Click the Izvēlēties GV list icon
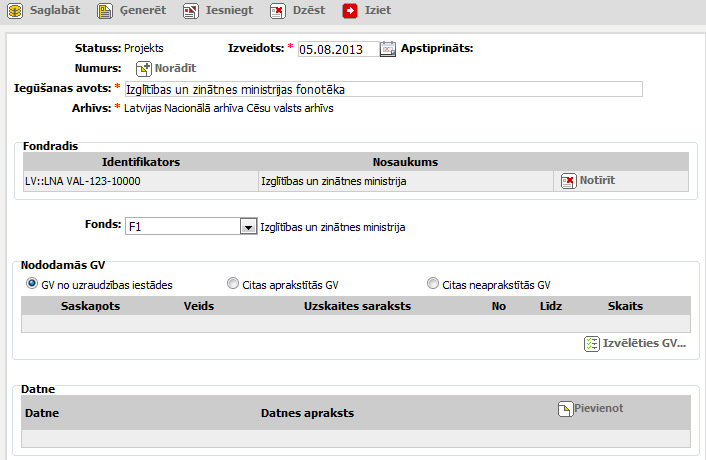This screenshot has width=706, height=460. 591,343
